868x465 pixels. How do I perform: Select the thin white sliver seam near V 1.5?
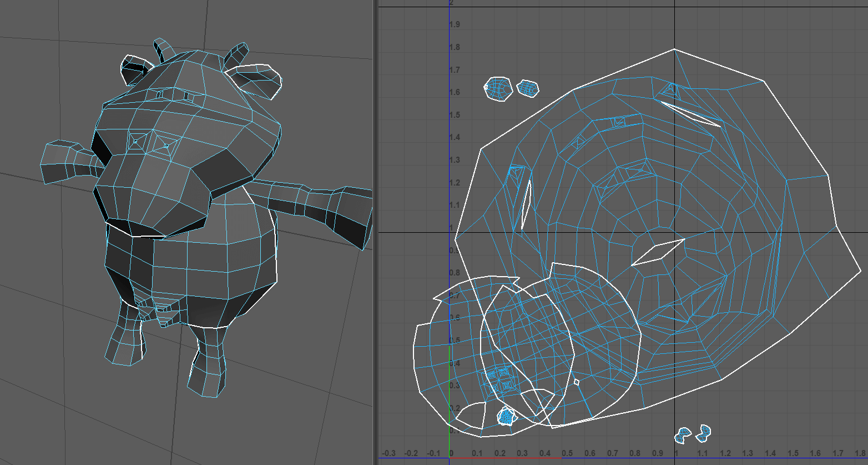[x=690, y=114]
